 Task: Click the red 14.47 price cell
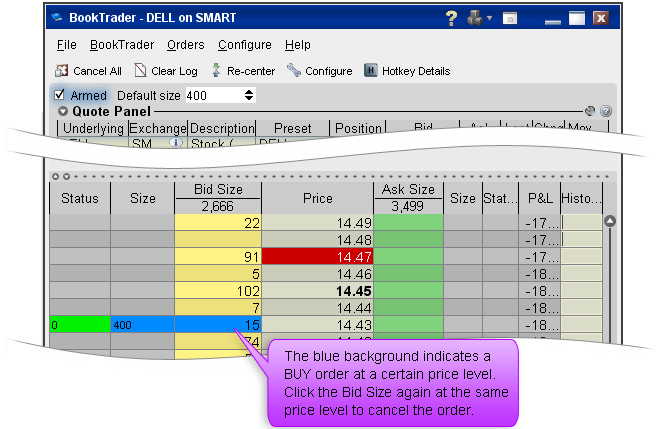(317, 257)
